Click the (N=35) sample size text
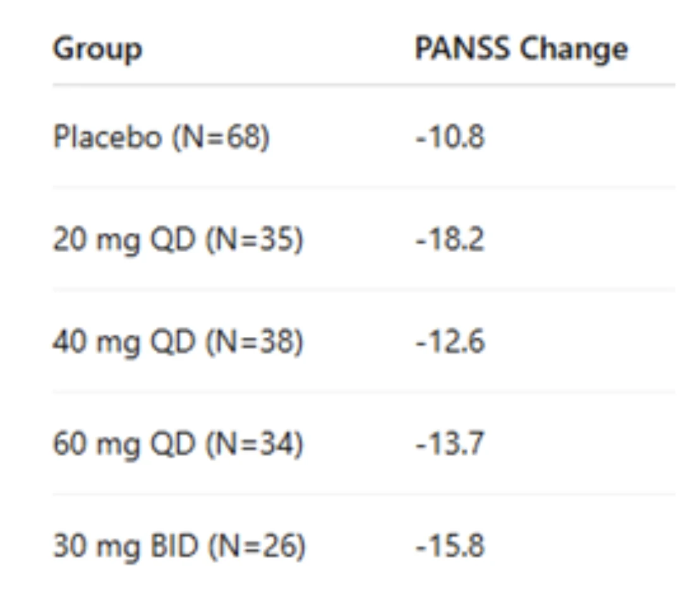This screenshot has height=594, width=700. (x=254, y=239)
